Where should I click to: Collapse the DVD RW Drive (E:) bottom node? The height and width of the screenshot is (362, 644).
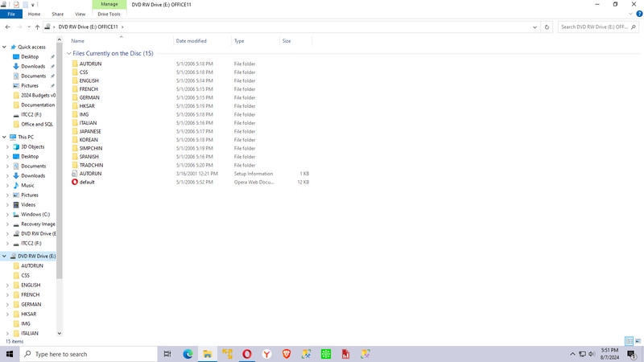pyautogui.click(x=4, y=256)
